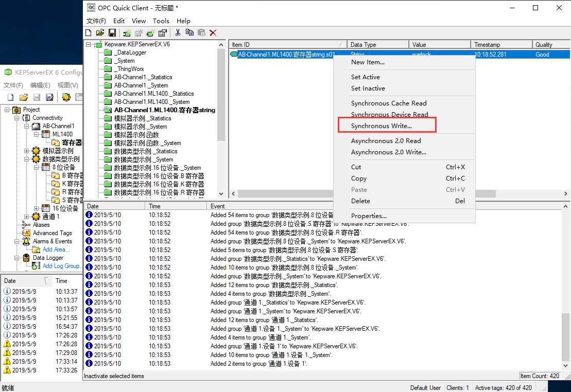Open the Edit menu in OPC Quick Client
The height and width of the screenshot is (392, 571).
coord(119,21)
